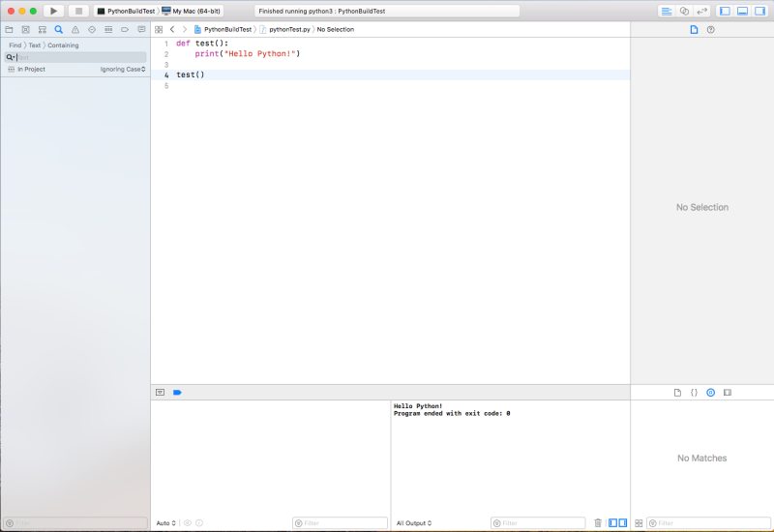Show the Standard editor
The height and width of the screenshot is (532, 774).
click(x=667, y=11)
